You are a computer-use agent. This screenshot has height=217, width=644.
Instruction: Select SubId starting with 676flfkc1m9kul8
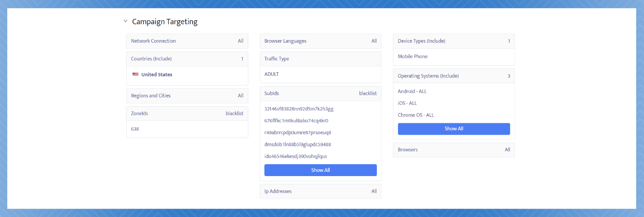coord(296,121)
